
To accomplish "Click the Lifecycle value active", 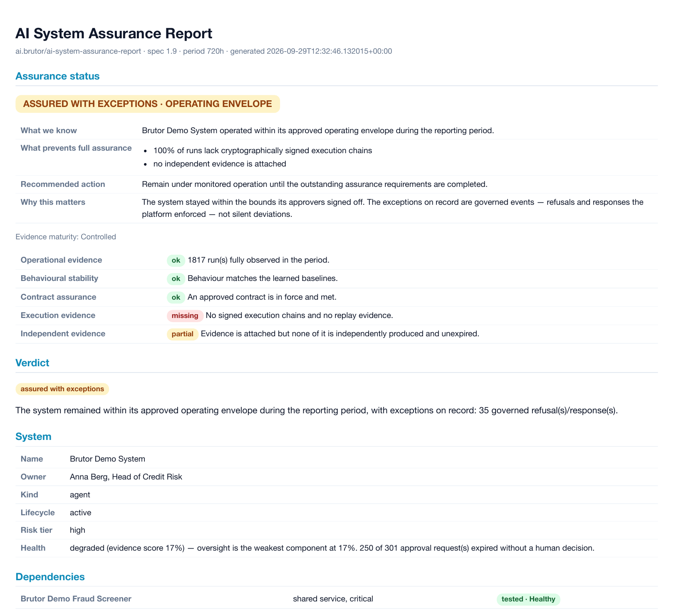I will pos(80,513).
